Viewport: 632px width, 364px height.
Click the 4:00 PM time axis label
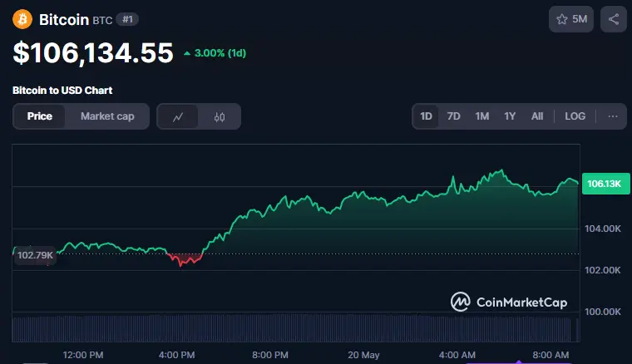(176, 355)
